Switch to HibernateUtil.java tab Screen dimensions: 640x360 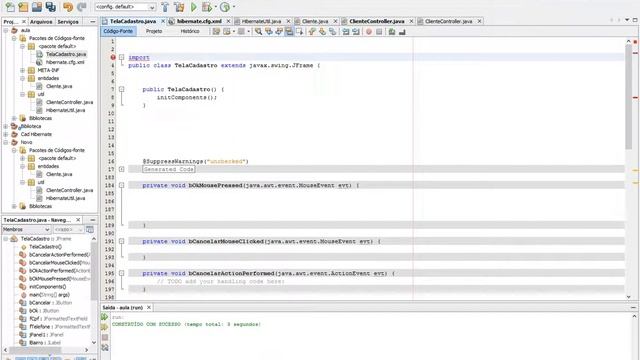(261, 21)
